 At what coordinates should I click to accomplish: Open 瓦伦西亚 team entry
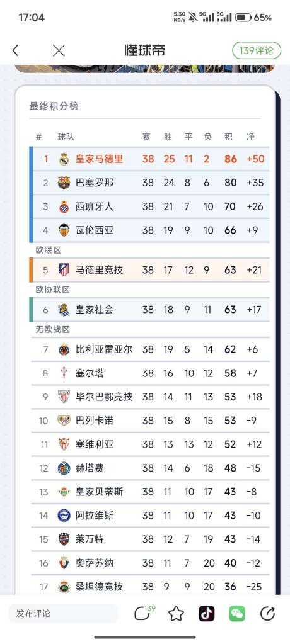click(x=149, y=230)
